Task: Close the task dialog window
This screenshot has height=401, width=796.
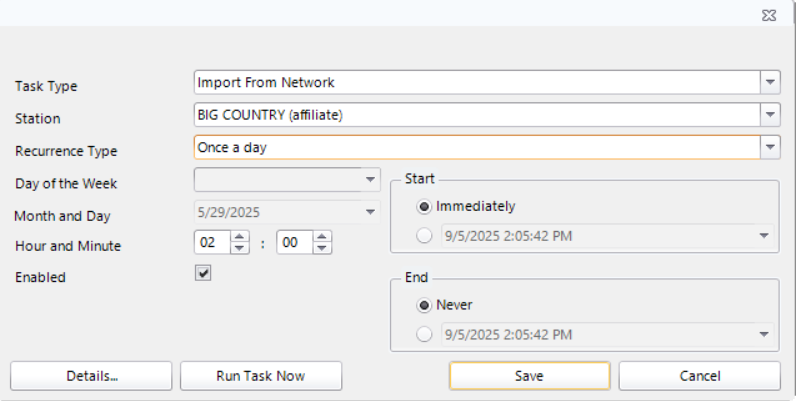Action: pos(768,15)
